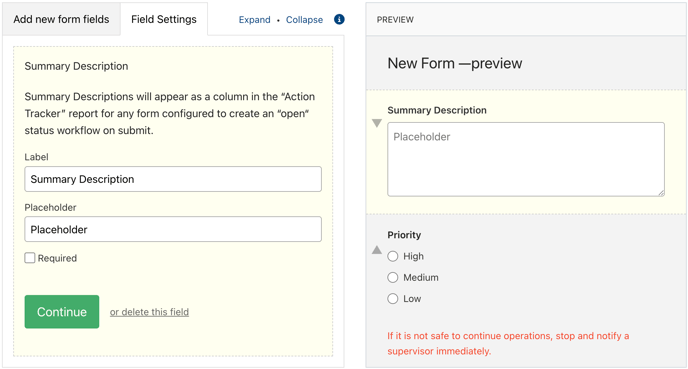
Task: Click into the Placeholder settings input field
Action: tap(173, 229)
